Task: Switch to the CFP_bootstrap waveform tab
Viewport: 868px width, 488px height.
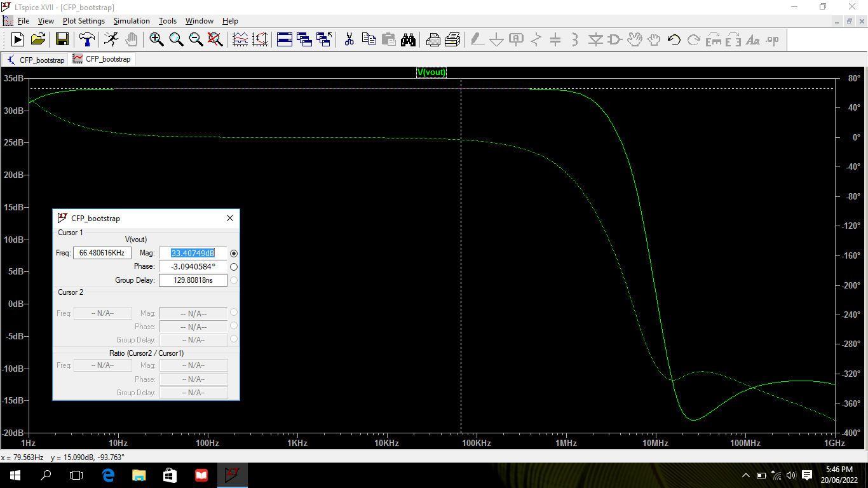Action: point(102,59)
